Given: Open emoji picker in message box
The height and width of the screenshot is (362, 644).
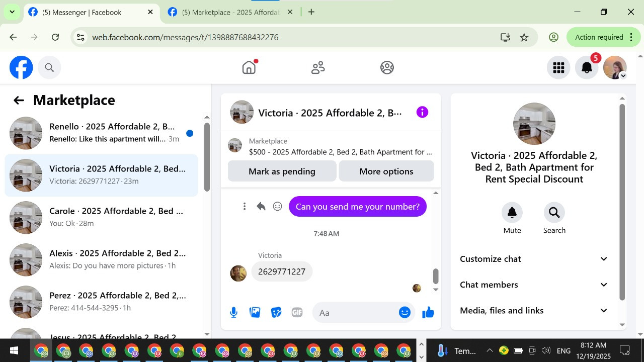Looking at the screenshot, I should pyautogui.click(x=405, y=313).
